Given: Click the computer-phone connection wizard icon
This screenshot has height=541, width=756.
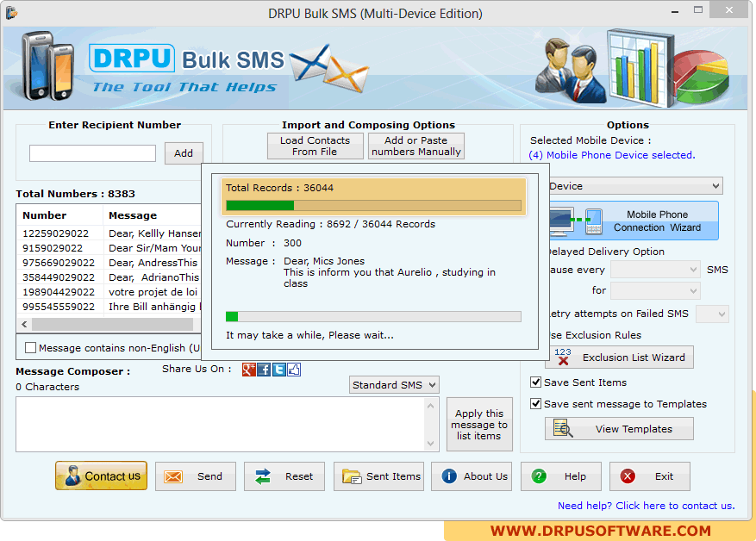Looking at the screenshot, I should coord(576,221).
